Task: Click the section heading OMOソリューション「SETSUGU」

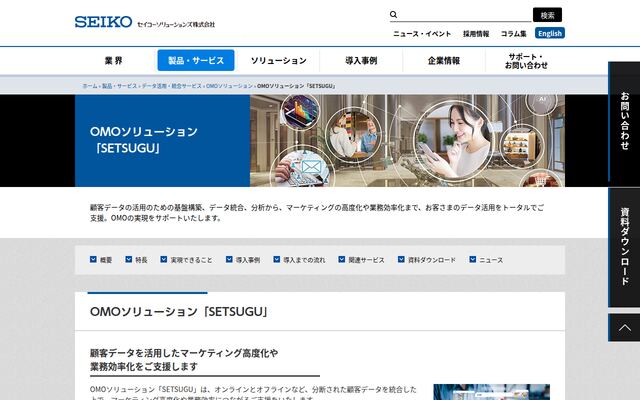Action: 179,311
